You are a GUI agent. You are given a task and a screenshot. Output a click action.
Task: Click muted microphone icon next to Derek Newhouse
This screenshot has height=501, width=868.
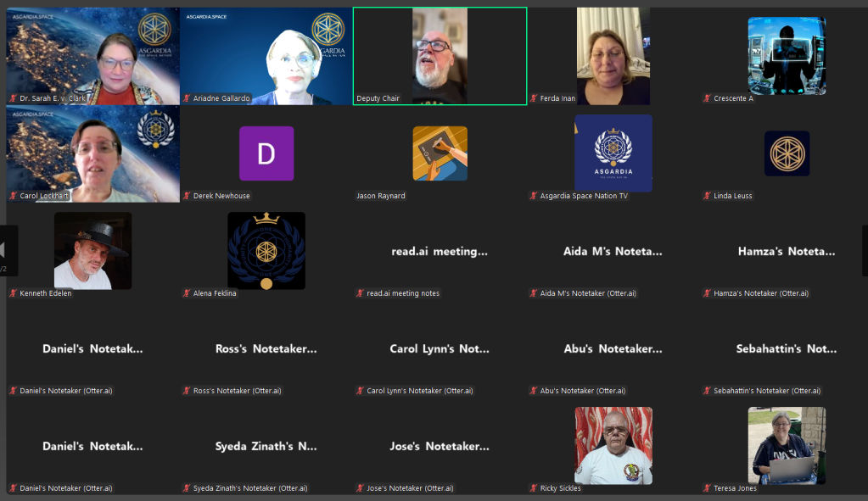(188, 197)
